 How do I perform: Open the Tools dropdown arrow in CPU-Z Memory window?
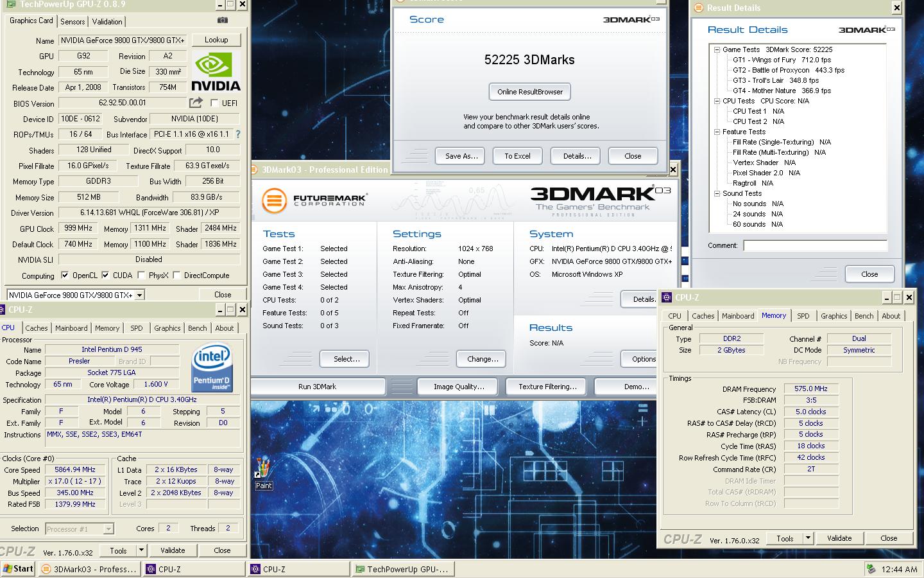coord(808,538)
